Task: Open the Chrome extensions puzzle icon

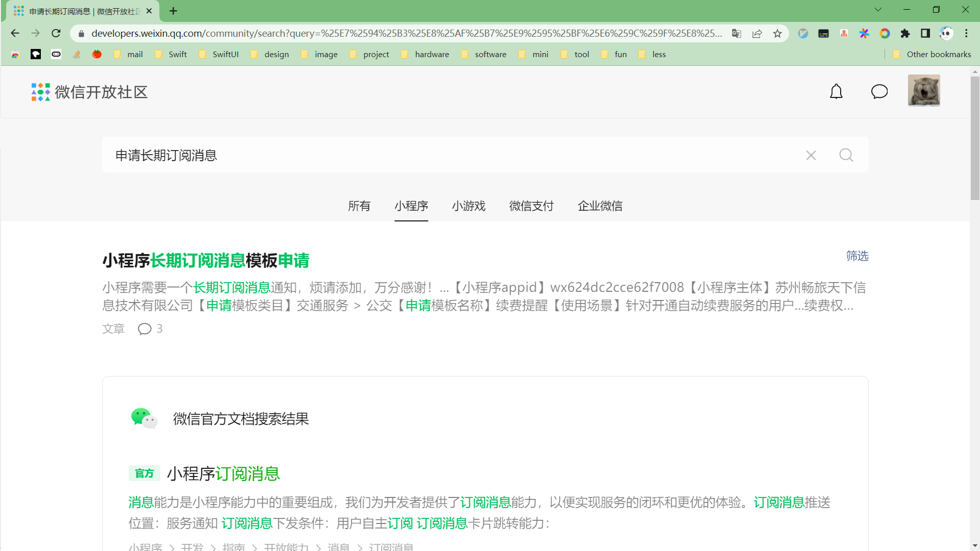Action: point(905,34)
